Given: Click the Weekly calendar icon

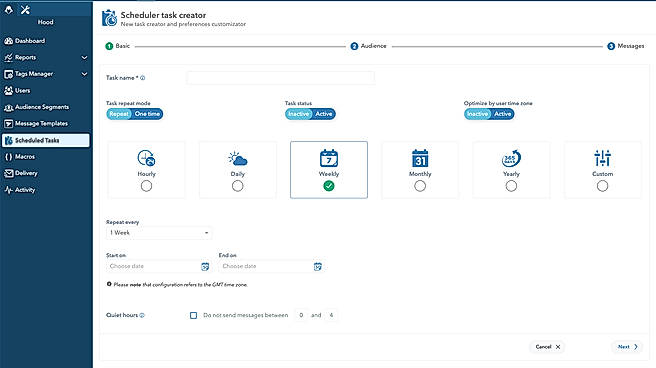Looking at the screenshot, I should [329, 158].
